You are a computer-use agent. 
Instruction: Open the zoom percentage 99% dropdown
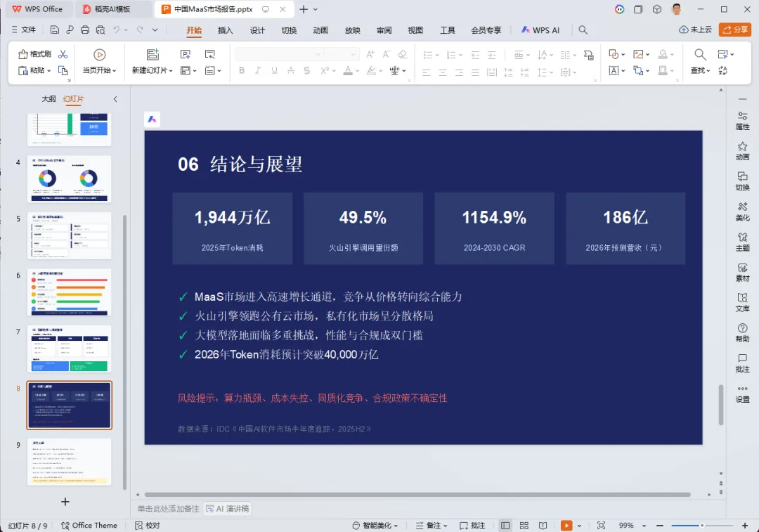(x=644, y=525)
